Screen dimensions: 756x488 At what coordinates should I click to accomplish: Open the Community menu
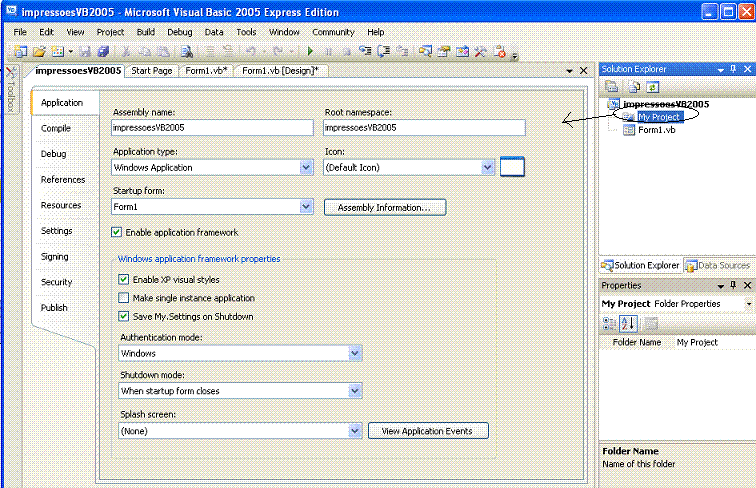tap(333, 32)
